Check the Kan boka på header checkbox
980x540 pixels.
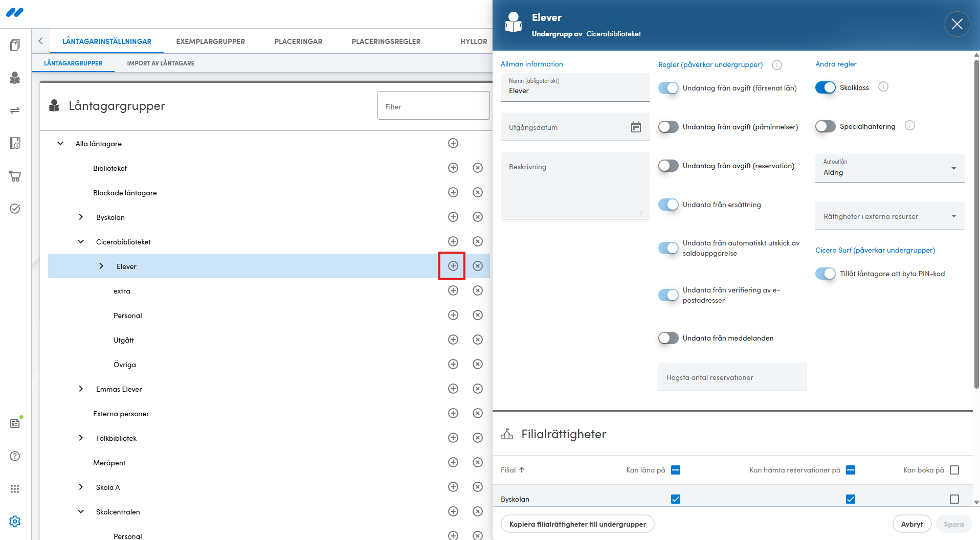954,470
